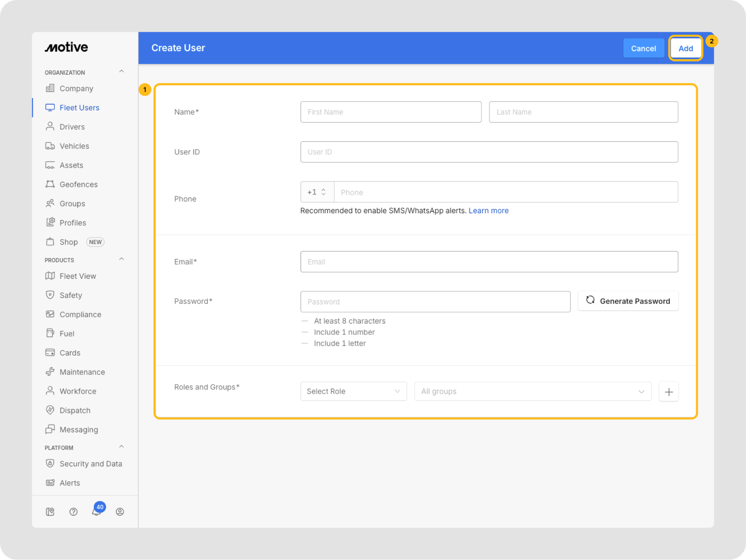The width and height of the screenshot is (746, 560).
Task: Expand the All groups dropdown
Action: pos(533,391)
